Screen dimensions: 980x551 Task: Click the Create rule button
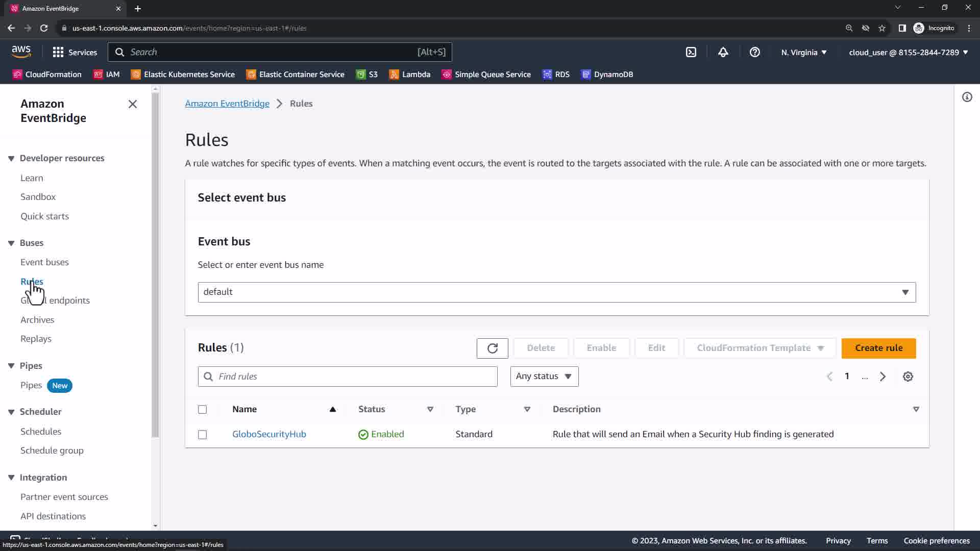point(878,348)
